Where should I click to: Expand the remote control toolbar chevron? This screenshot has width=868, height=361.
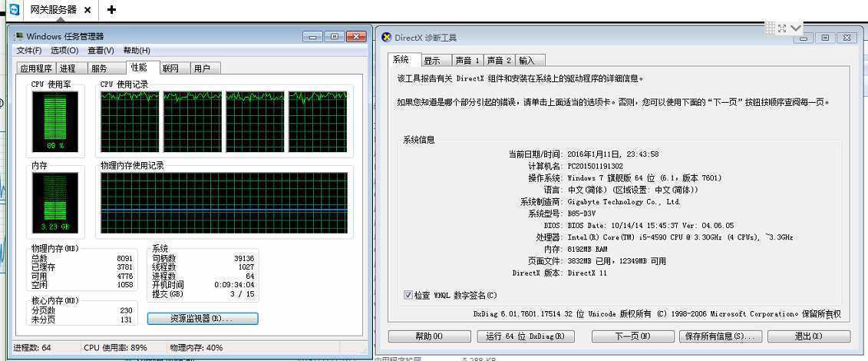[796, 28]
